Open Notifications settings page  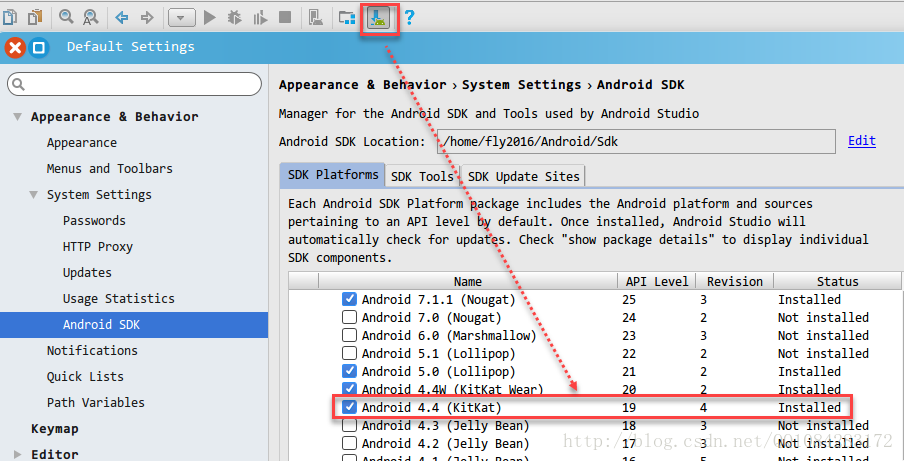click(x=92, y=350)
